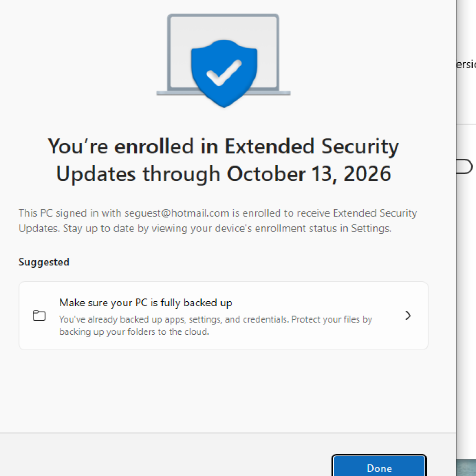Image resolution: width=476 pixels, height=476 pixels.
Task: Click 'backing up your folders to the cloud' text
Action: (x=134, y=332)
